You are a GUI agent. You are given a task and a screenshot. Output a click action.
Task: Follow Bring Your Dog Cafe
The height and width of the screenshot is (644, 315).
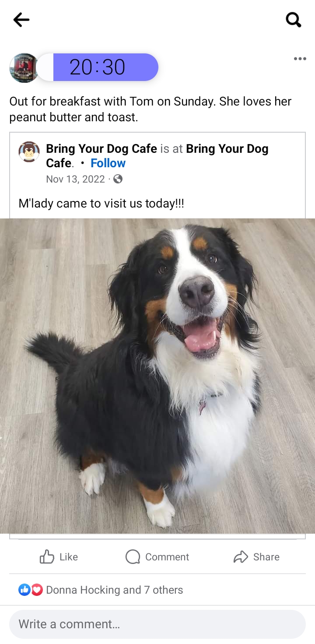click(x=108, y=163)
